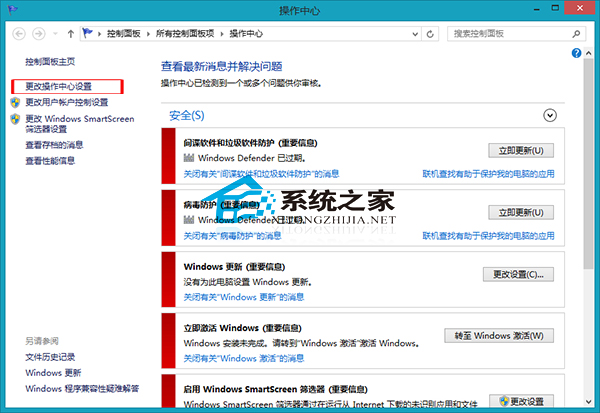Click 更改设置 button for SmartScreen 筛选器

click(522, 401)
